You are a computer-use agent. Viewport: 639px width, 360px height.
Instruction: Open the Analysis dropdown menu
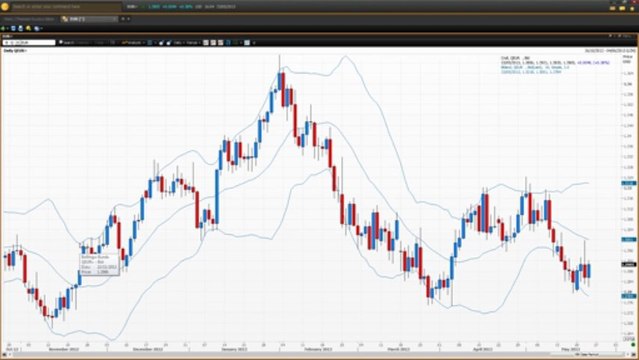point(133,42)
